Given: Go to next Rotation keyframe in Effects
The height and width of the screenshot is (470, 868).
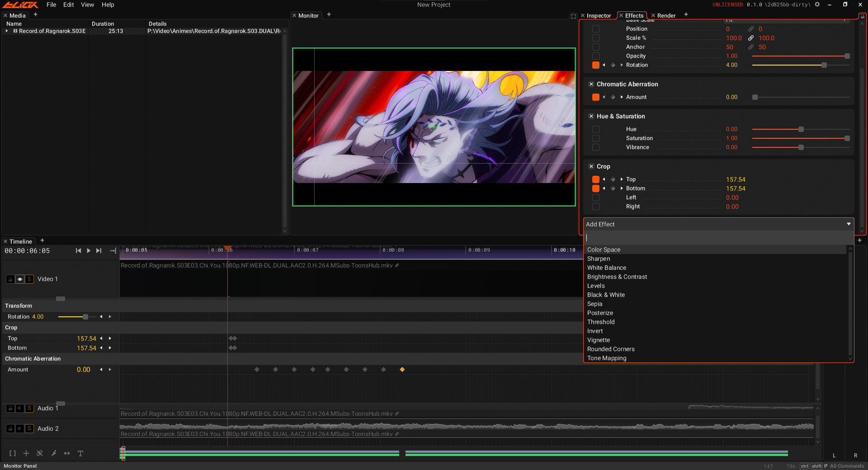Looking at the screenshot, I should pyautogui.click(x=622, y=65).
